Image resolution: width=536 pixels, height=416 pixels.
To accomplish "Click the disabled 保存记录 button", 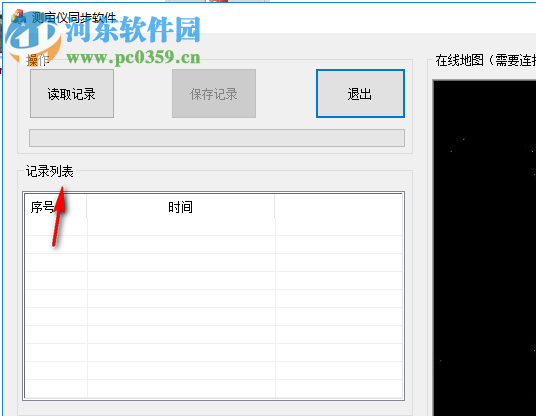I will [214, 94].
